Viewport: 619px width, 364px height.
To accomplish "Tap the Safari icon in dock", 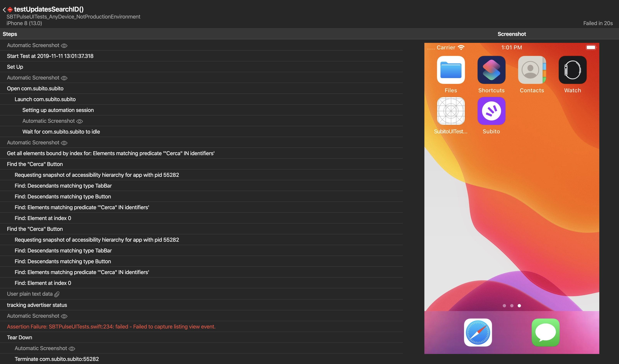I will 478,332.
